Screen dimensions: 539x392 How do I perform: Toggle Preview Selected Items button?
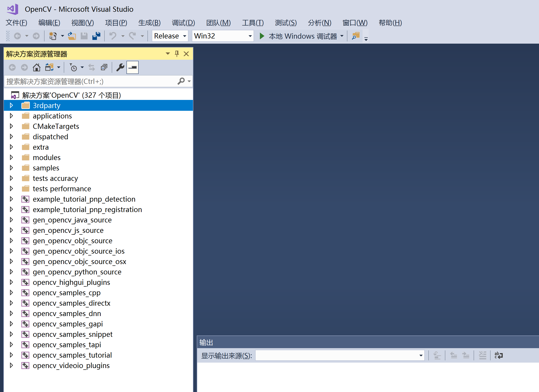pos(132,67)
